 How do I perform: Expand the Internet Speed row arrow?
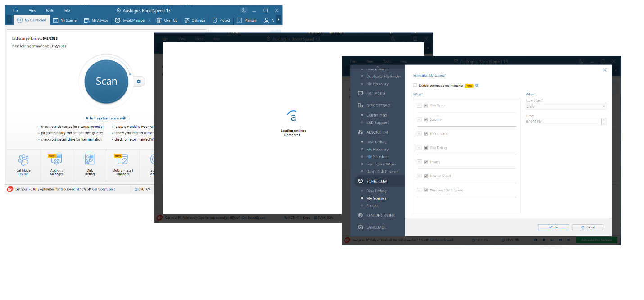coord(419,176)
